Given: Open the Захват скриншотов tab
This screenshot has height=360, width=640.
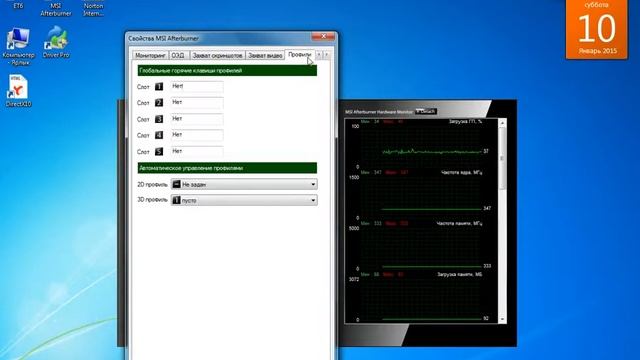Looking at the screenshot, I should pyautogui.click(x=218, y=55).
